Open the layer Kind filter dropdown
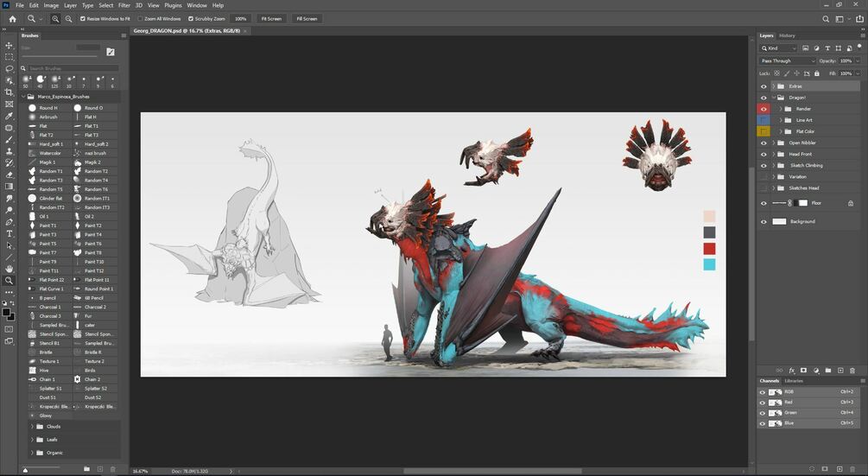 pyautogui.click(x=778, y=48)
